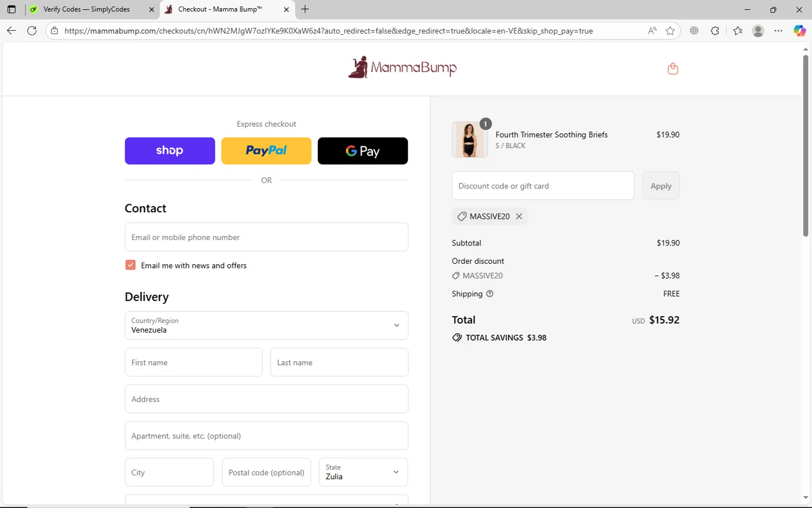Focus the First name field
Viewport: 812px width, 508px height.
[193, 362]
